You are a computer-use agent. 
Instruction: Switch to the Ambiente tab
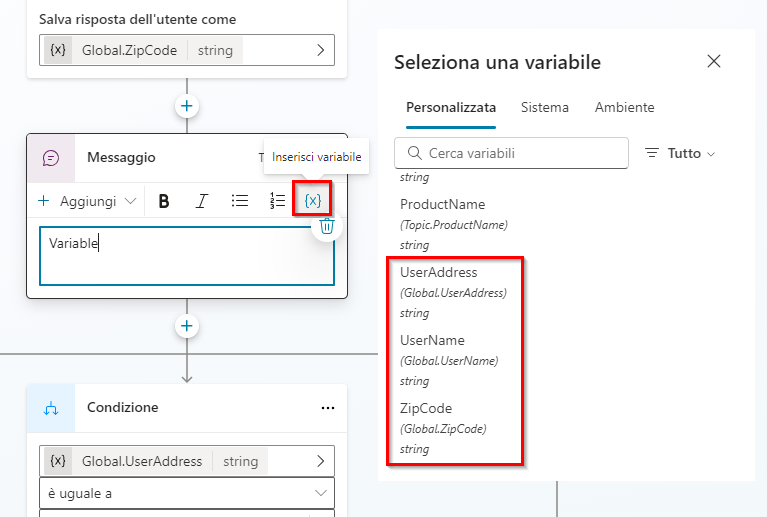624,108
